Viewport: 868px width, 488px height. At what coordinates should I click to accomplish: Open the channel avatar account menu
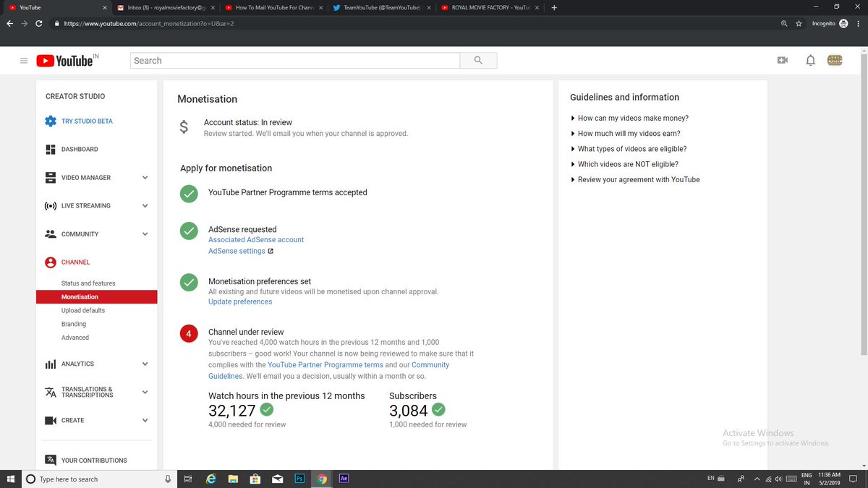(x=835, y=61)
